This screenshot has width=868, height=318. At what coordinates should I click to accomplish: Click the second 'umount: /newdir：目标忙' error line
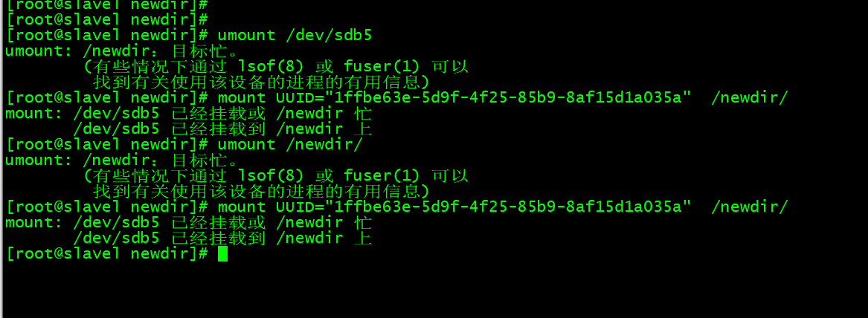pos(123,160)
